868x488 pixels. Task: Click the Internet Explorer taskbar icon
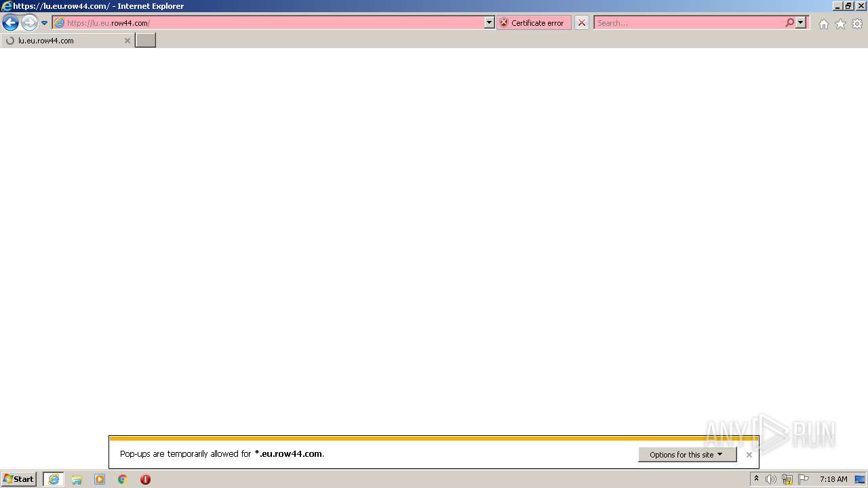(54, 479)
